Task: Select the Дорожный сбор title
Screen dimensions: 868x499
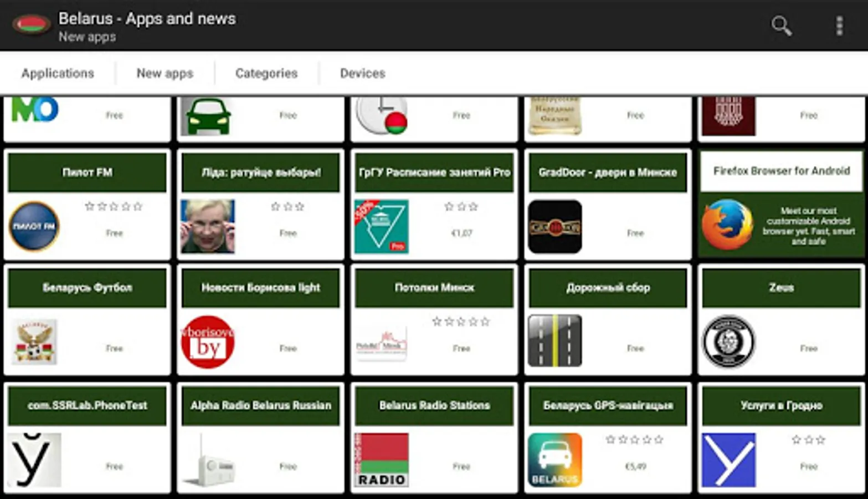Action: 608,288
